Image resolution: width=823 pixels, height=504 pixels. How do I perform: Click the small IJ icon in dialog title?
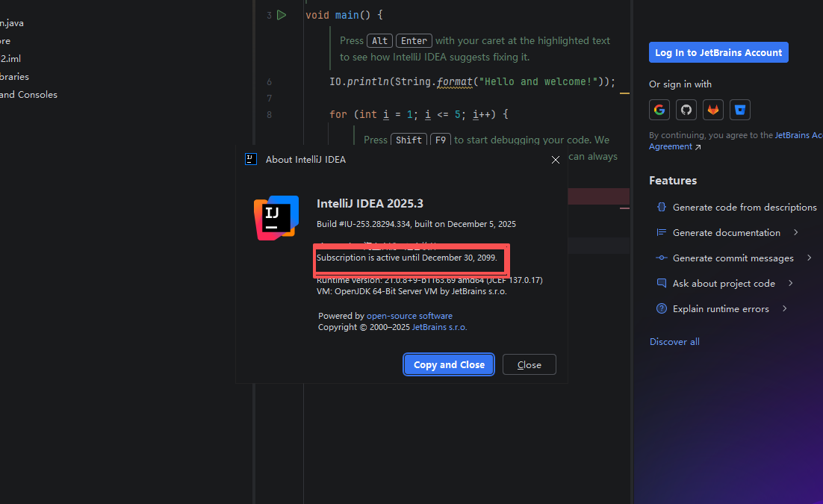click(x=251, y=159)
